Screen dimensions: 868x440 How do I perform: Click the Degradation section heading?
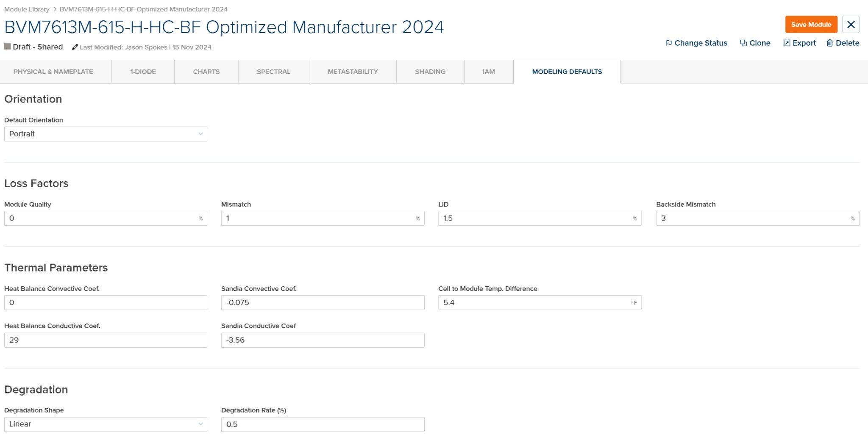coord(36,390)
